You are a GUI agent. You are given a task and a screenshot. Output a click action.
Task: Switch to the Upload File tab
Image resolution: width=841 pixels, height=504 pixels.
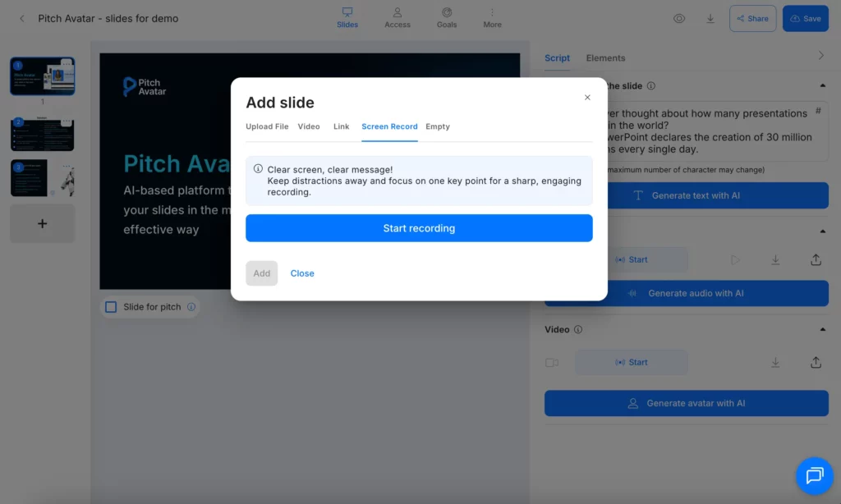267,126
